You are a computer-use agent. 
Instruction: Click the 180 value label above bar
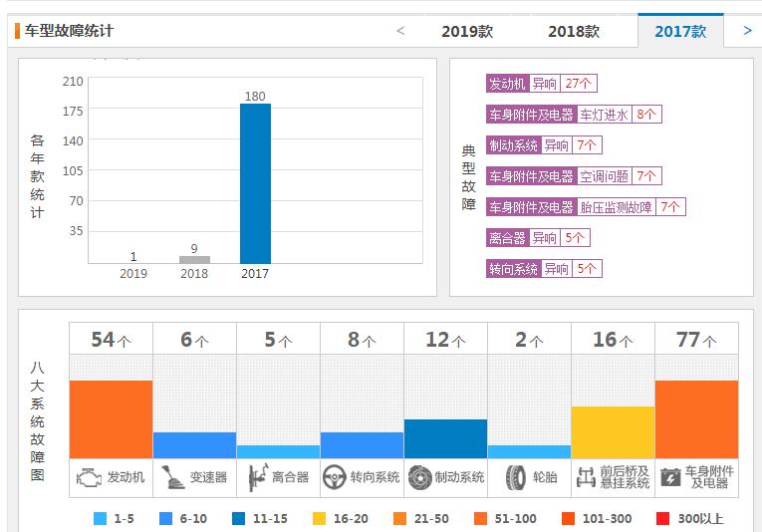[x=255, y=97]
